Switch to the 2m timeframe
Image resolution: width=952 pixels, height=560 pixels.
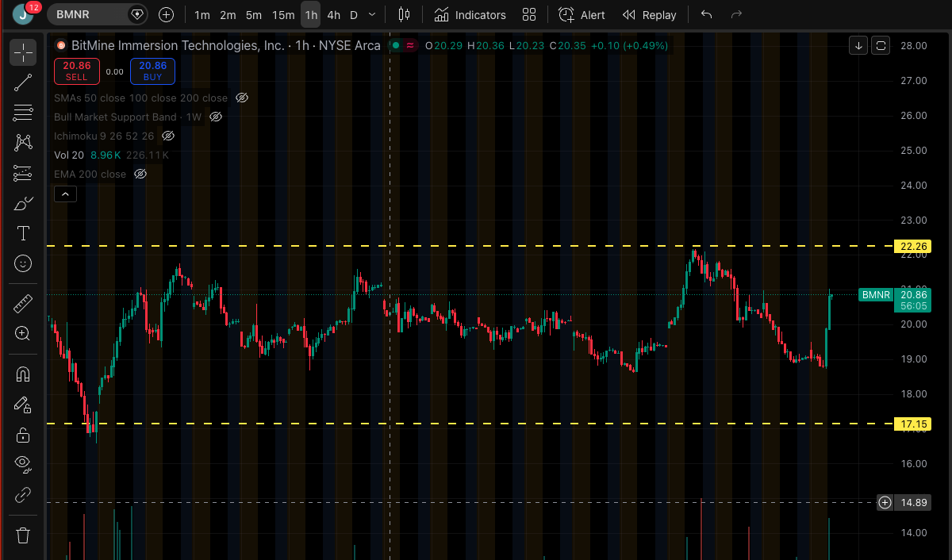228,15
